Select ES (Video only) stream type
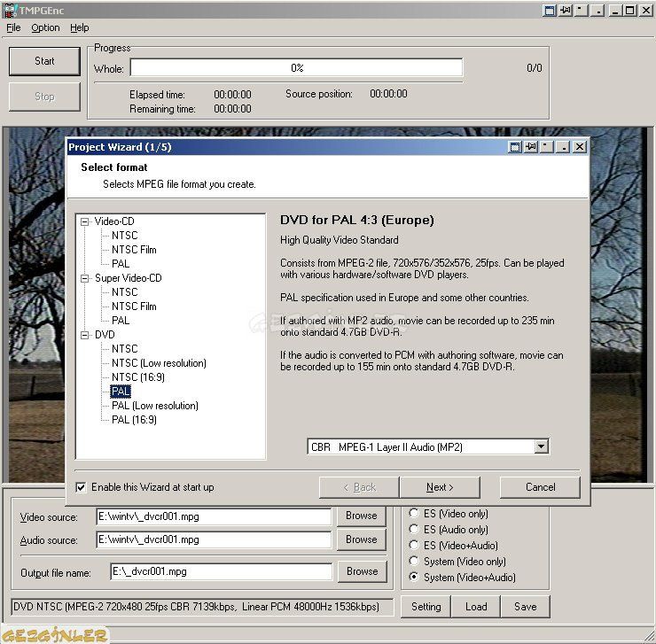The image size is (656, 644). [x=414, y=513]
